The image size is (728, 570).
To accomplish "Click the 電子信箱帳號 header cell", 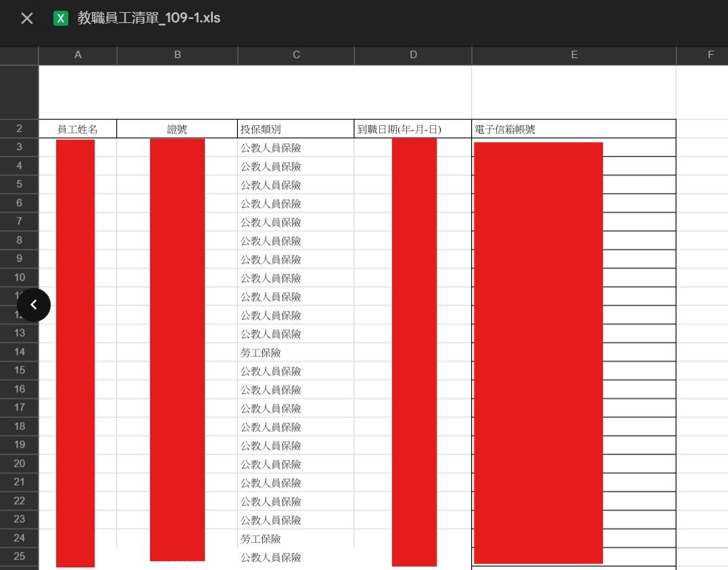I will (x=574, y=129).
